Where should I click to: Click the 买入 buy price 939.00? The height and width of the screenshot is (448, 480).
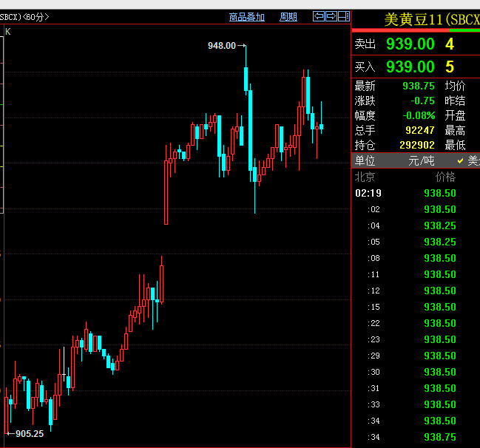coord(410,67)
